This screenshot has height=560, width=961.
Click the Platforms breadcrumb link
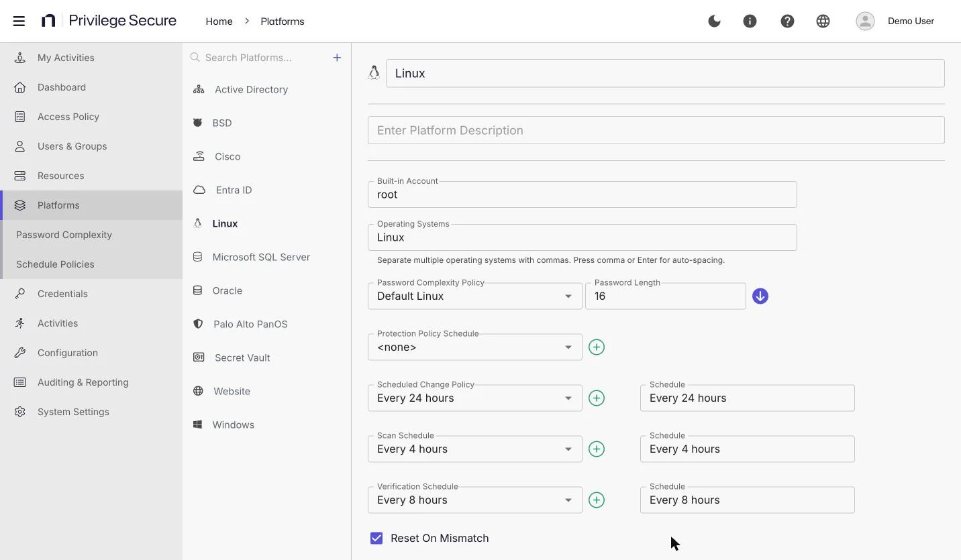coord(283,21)
